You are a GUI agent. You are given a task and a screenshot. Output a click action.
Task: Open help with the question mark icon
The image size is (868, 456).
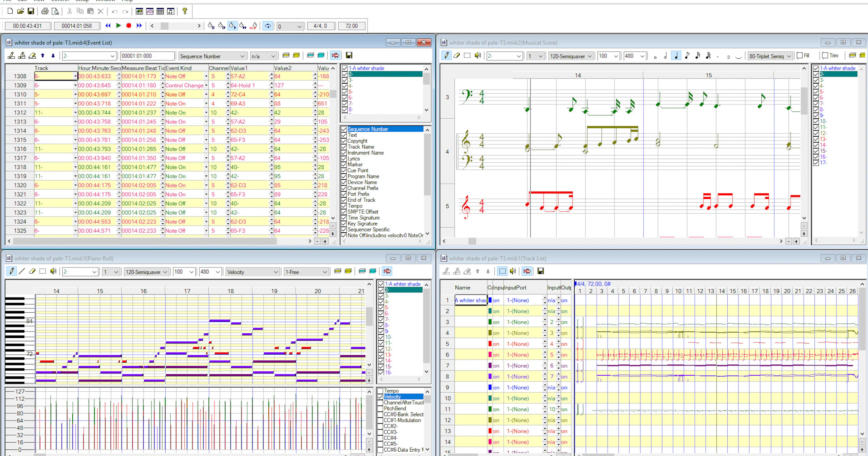tap(185, 11)
